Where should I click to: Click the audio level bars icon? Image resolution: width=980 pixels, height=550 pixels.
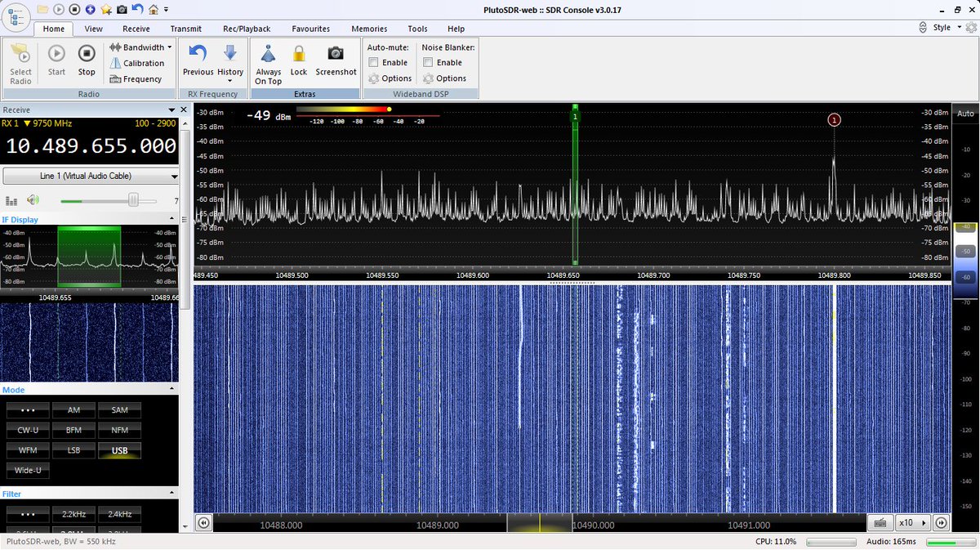11,200
